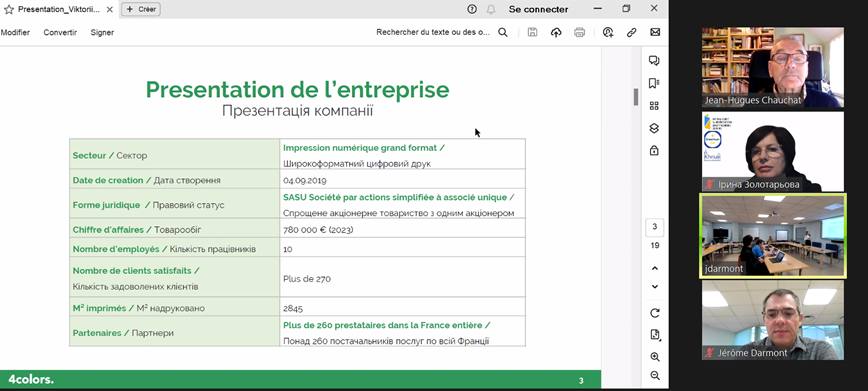
Task: Open the page display options icon
Action: pos(655,335)
